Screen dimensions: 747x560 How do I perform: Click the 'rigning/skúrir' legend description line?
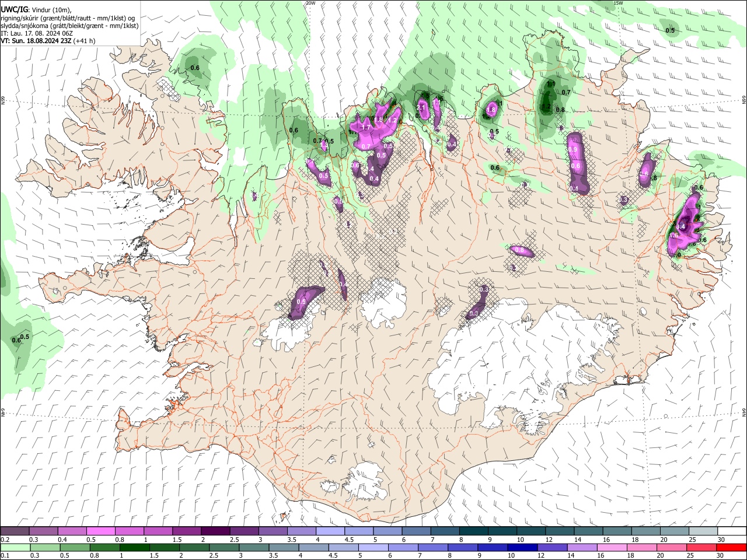click(68, 18)
